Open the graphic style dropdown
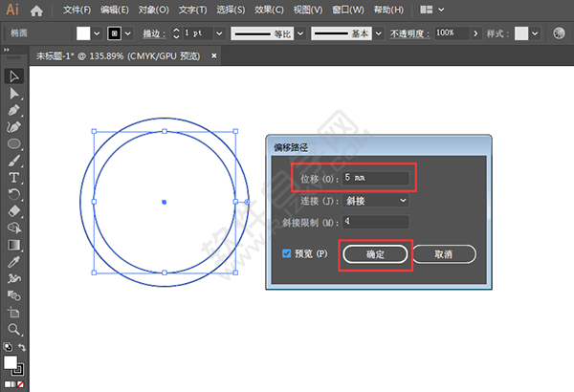 click(x=535, y=33)
